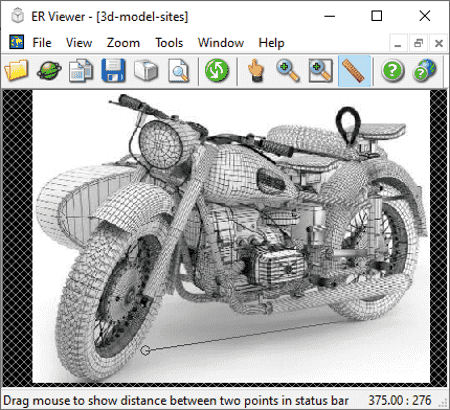Click the printer icon
Viewport: 450px width, 410px height.
point(146,70)
